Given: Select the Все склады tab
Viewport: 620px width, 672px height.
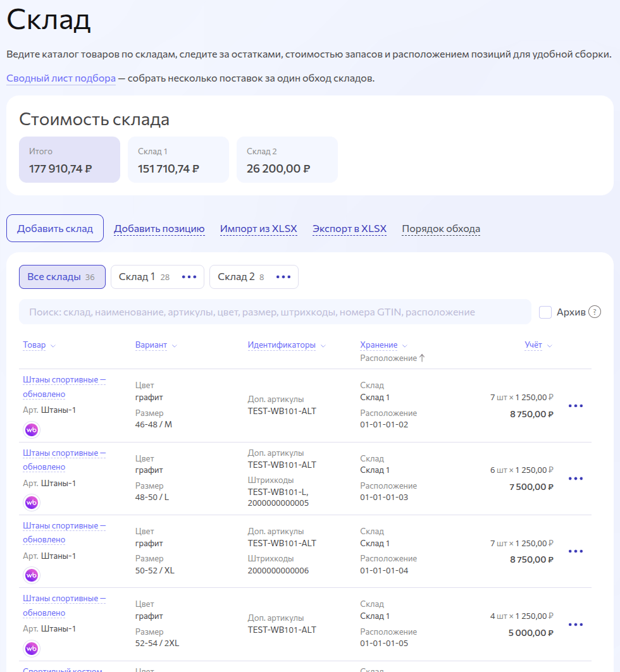Looking at the screenshot, I should click(62, 277).
